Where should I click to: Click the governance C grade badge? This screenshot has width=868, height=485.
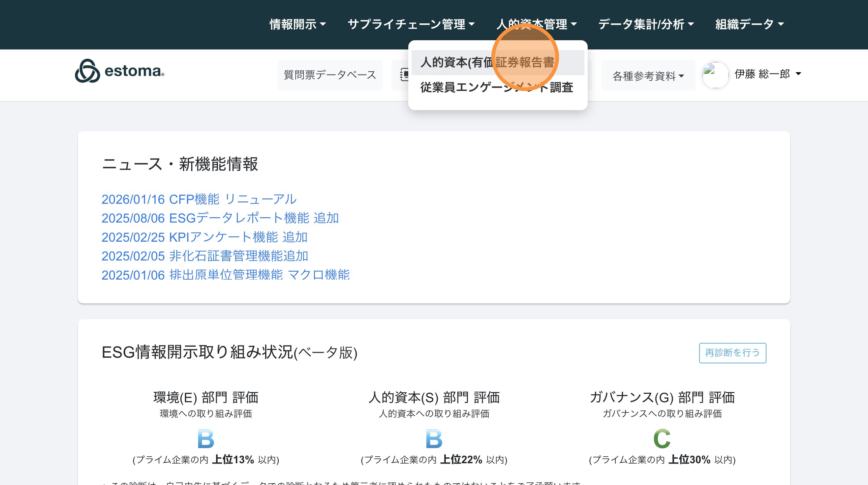click(662, 439)
